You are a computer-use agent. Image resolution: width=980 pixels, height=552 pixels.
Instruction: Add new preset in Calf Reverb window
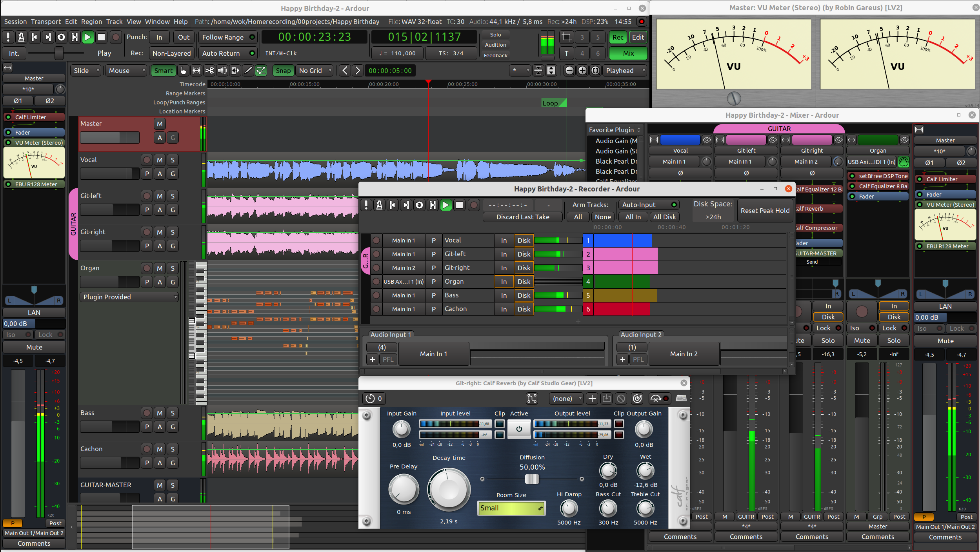pyautogui.click(x=592, y=399)
